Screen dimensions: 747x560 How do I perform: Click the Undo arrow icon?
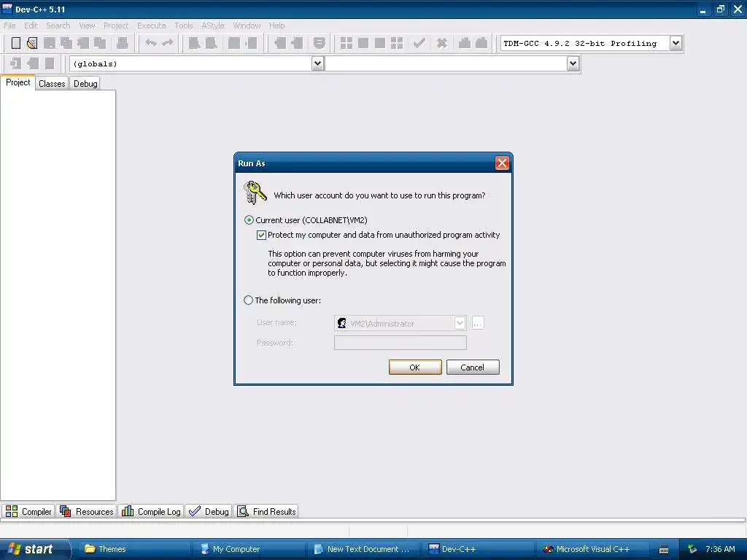pos(151,43)
